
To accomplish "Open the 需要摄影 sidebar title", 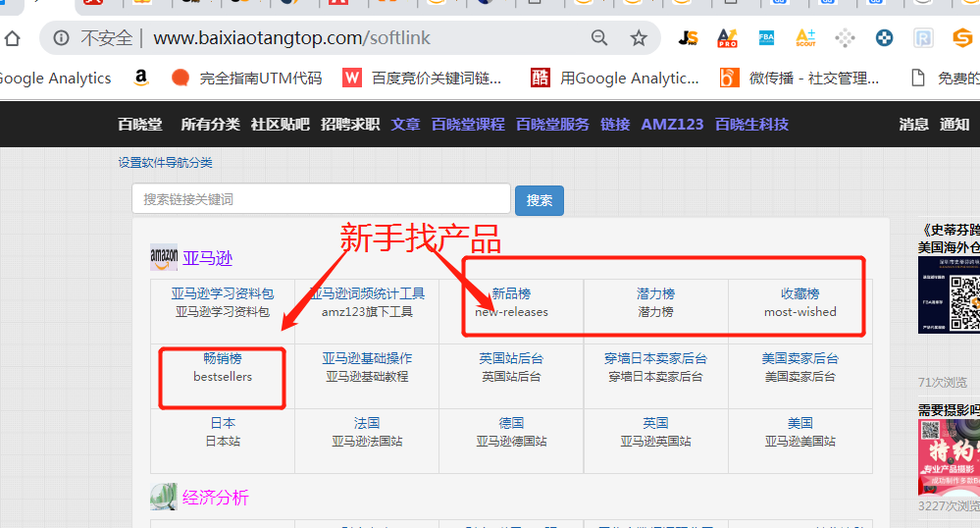I will click(x=949, y=410).
